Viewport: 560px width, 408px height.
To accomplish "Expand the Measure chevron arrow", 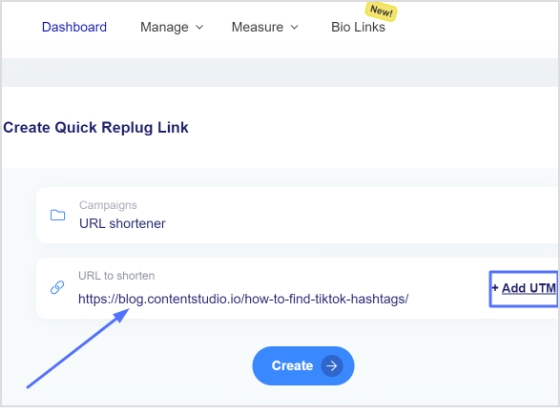I will tap(294, 27).
